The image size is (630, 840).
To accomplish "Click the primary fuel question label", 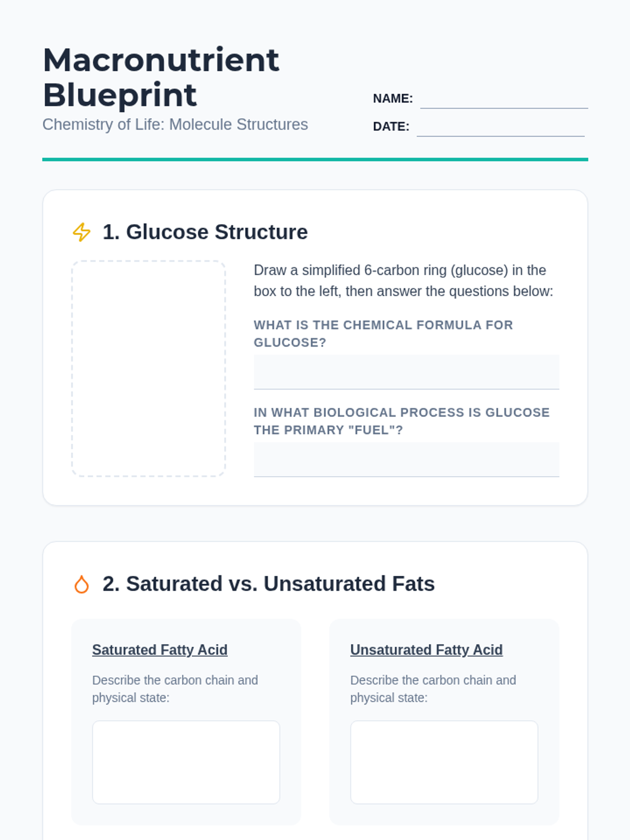I will [x=401, y=421].
